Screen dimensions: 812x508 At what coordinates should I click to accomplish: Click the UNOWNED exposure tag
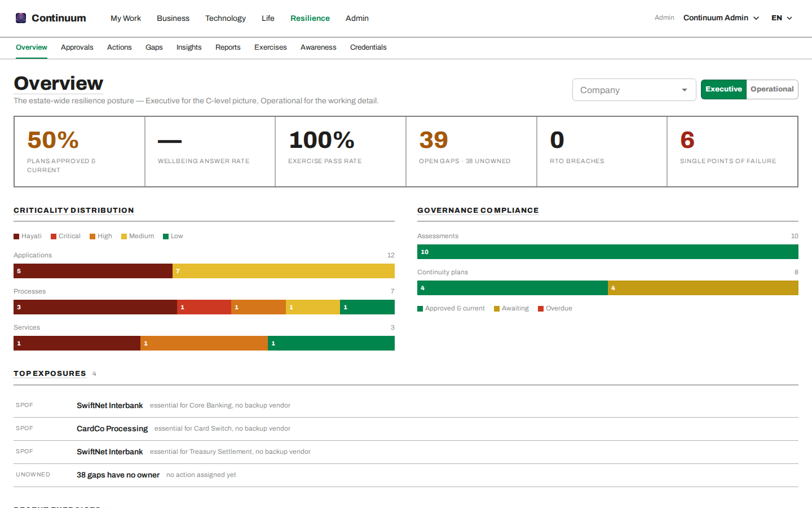pyautogui.click(x=33, y=475)
